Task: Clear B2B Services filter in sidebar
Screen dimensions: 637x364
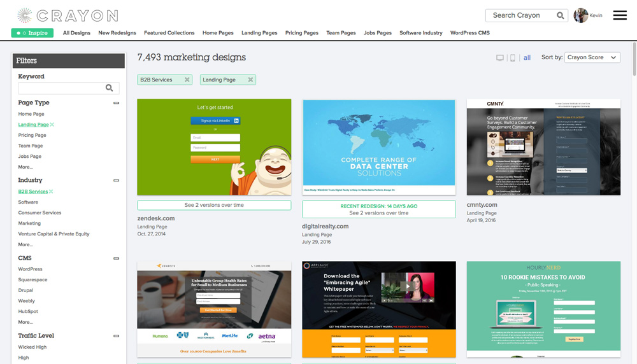Action: (51, 192)
